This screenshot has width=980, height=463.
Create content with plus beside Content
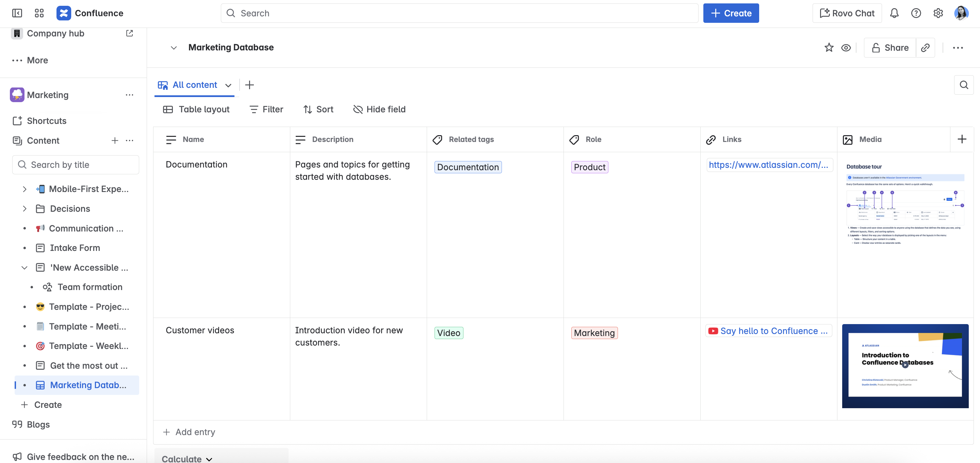click(115, 141)
